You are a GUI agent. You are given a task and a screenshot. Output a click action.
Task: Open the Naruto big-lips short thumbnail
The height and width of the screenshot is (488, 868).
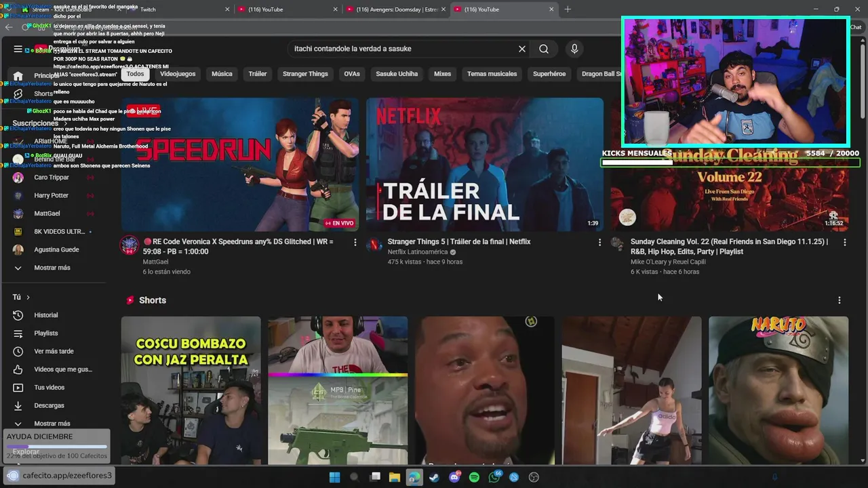(x=778, y=390)
